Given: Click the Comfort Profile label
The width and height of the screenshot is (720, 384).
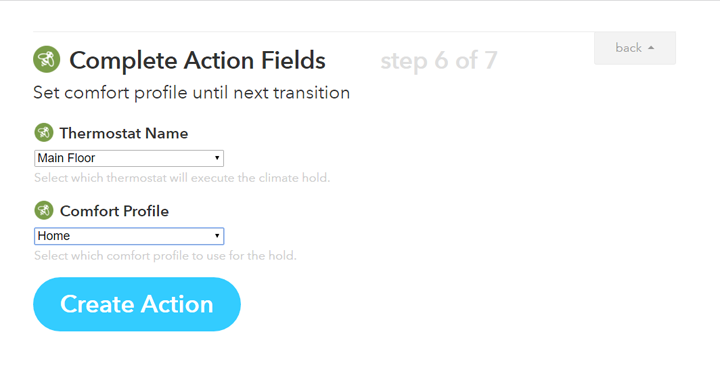Looking at the screenshot, I should (114, 211).
